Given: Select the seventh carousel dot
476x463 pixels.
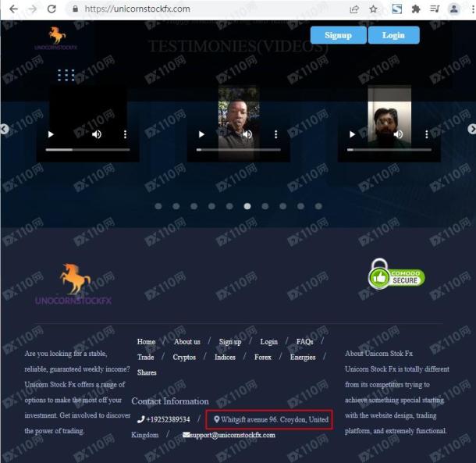Looking at the screenshot, I should click(x=265, y=206).
